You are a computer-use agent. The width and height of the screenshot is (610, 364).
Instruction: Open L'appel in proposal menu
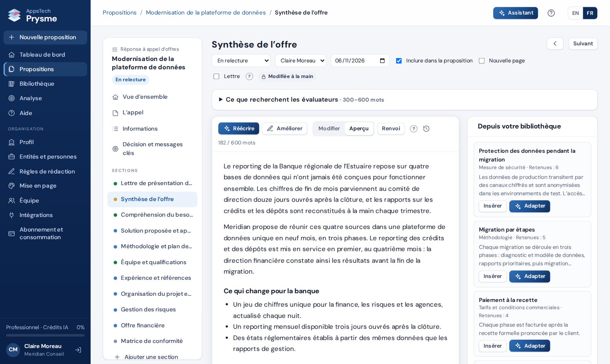coord(152,113)
